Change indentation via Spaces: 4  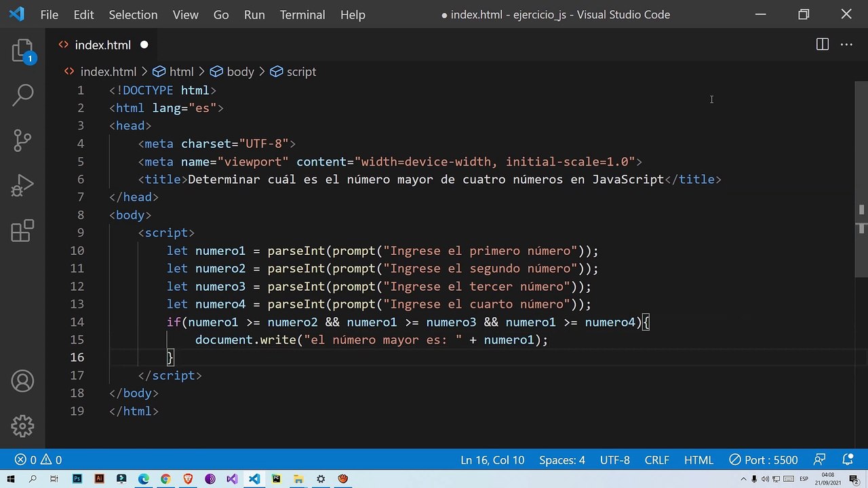point(562,460)
